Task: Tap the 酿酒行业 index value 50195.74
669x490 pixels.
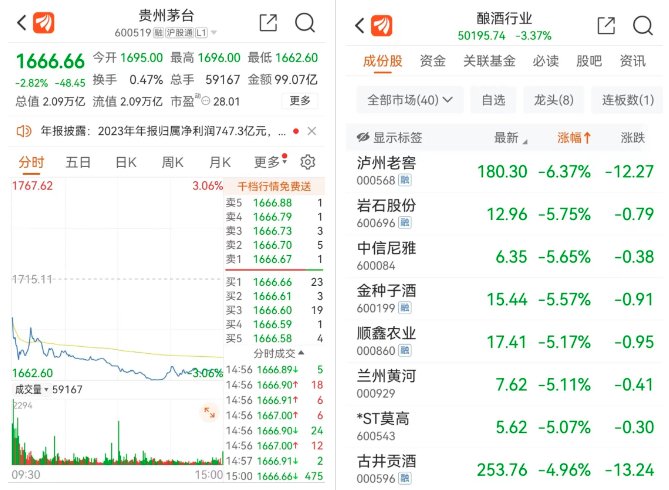Action: [x=481, y=35]
